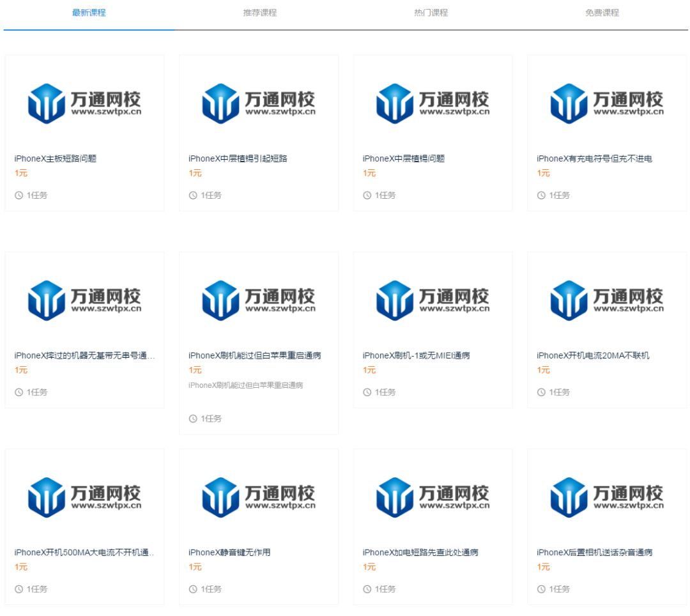The width and height of the screenshot is (690, 616).
Task: Click 1任务 label under iPhoneX中层植锡问题
Action: point(385,196)
